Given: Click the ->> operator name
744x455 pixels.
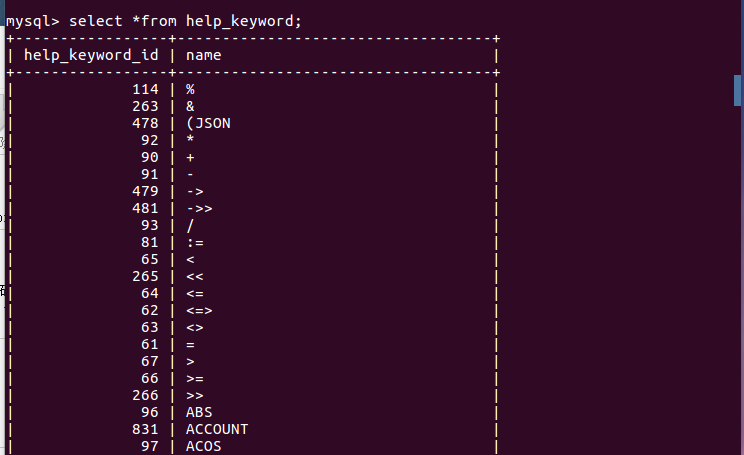Looking at the screenshot, I should 199,208.
